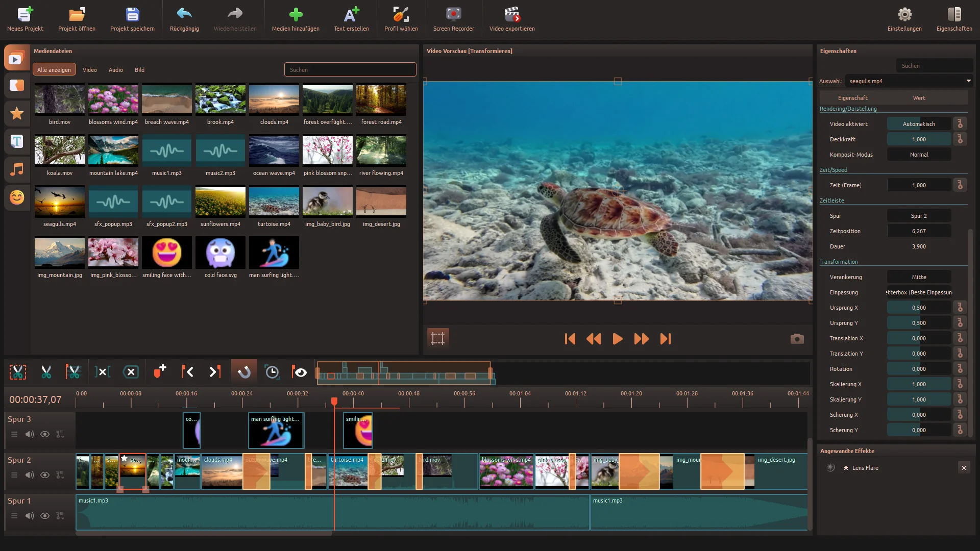Toggle the keyframe button for Deckkraft

click(x=960, y=139)
